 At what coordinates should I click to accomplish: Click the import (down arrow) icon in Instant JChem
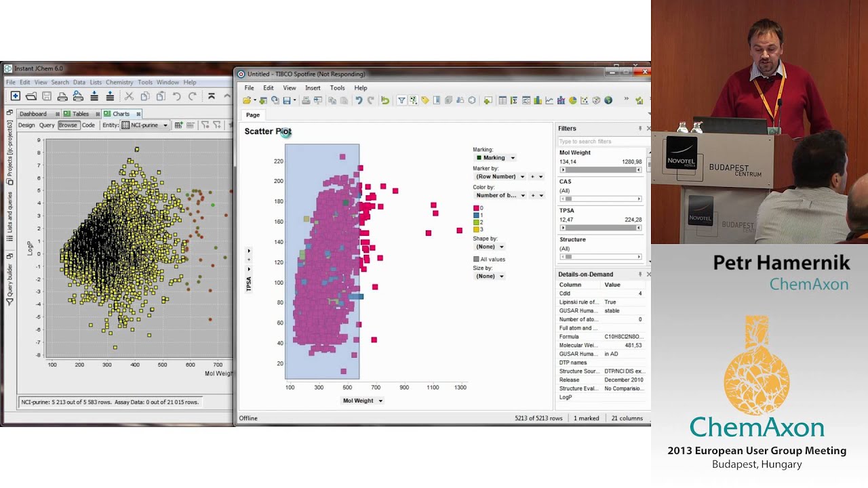click(94, 96)
